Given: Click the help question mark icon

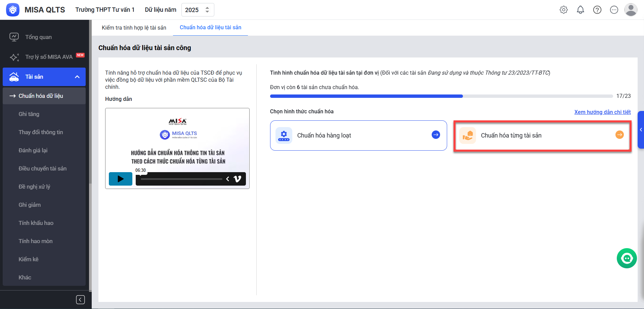Looking at the screenshot, I should tap(597, 10).
